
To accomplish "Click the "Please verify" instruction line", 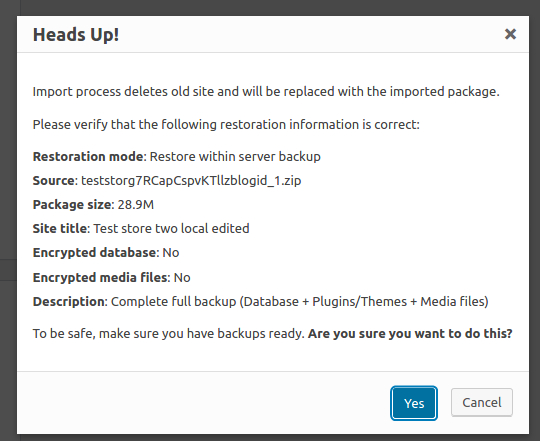I will click(x=226, y=124).
